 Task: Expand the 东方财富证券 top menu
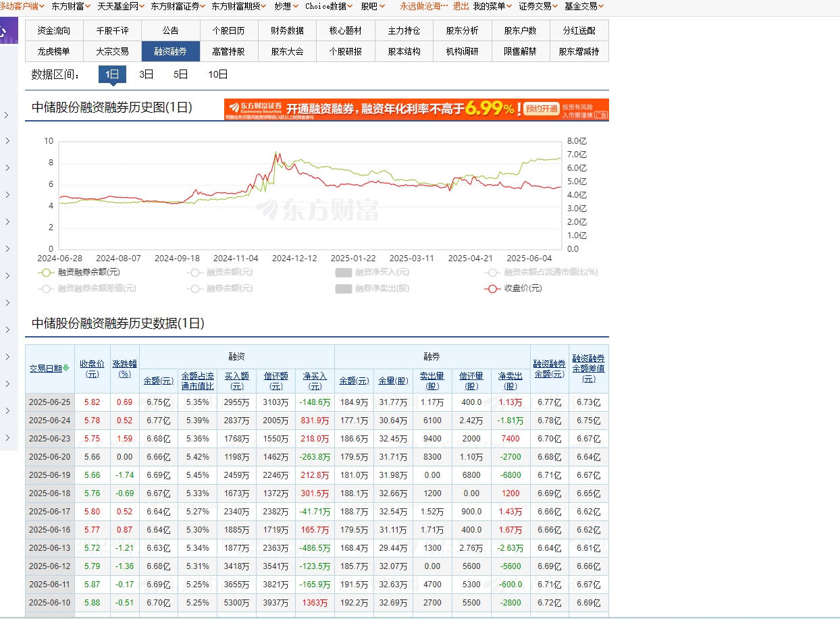pyautogui.click(x=178, y=6)
